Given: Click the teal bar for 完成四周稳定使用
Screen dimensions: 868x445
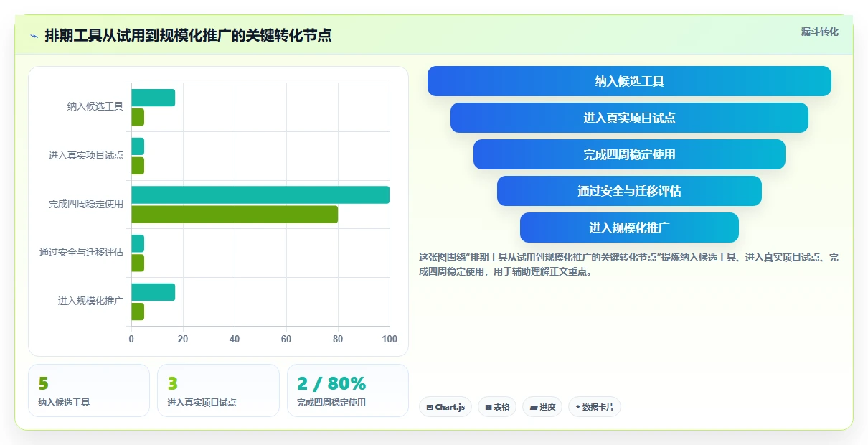Looking at the screenshot, I should (260, 195).
